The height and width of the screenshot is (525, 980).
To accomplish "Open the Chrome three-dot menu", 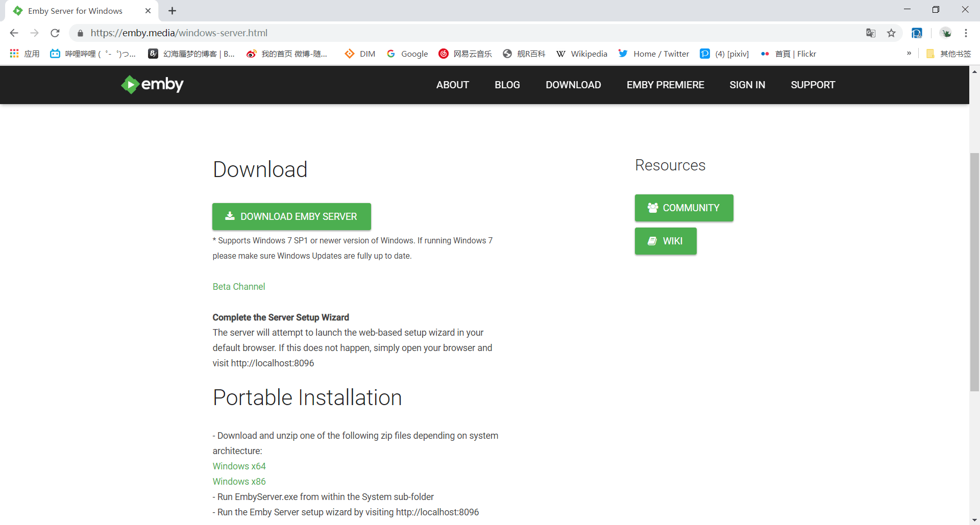I will [x=966, y=33].
